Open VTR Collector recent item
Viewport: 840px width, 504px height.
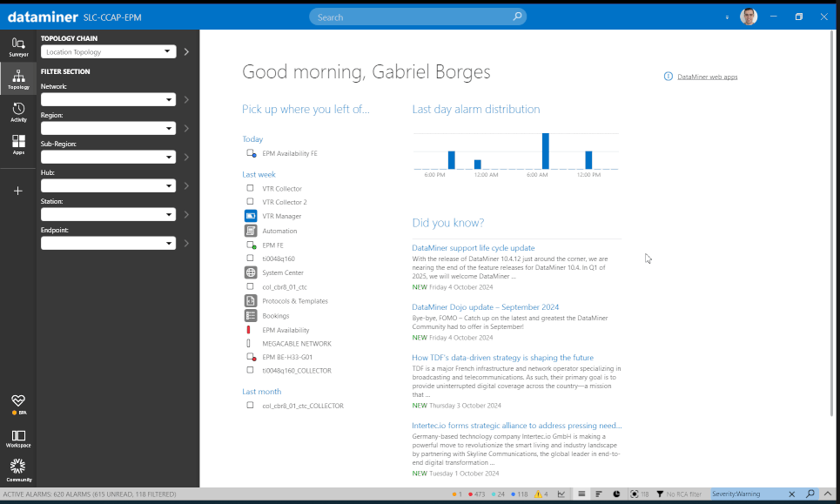click(x=282, y=189)
